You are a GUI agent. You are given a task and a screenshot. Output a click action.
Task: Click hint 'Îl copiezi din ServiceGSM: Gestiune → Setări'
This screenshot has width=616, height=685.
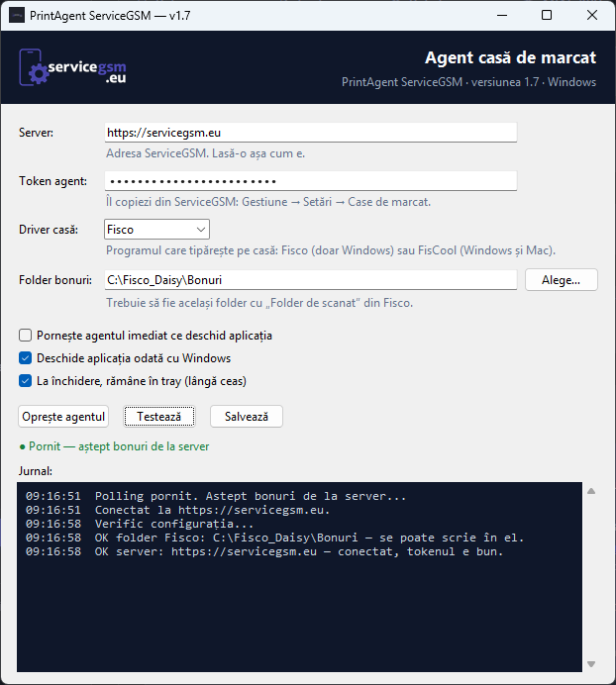268,202
